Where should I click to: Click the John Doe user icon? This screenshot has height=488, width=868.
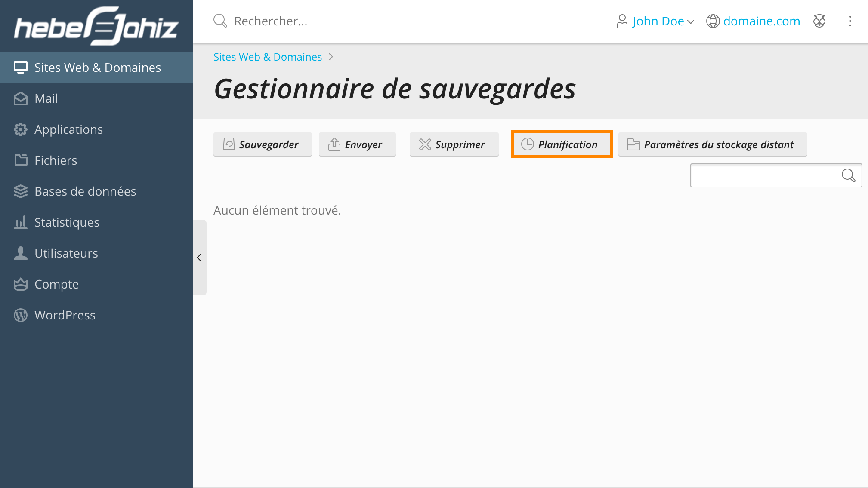(x=622, y=21)
